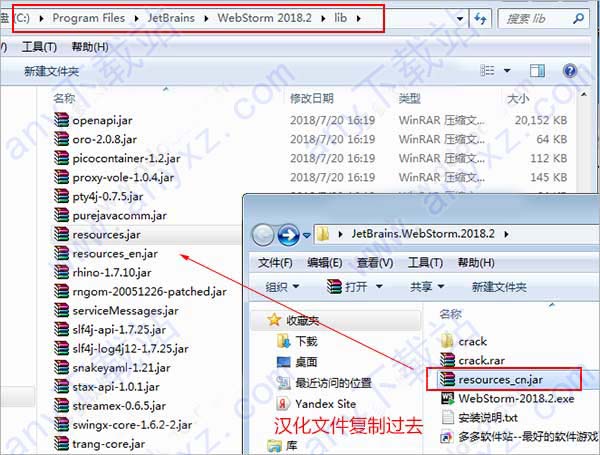The image size is (600, 455).
Task: Click the resources_cn.jar archive icon
Action: [447, 379]
